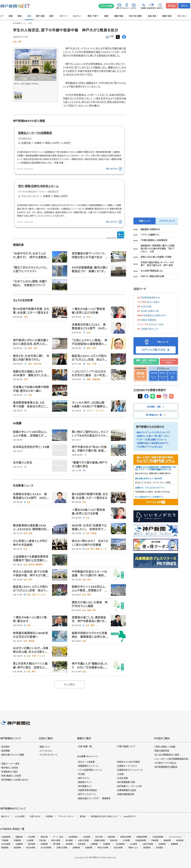Switch to the アクセスランキング tab
Viewport: 191px width, 868px height.
point(167,221)
